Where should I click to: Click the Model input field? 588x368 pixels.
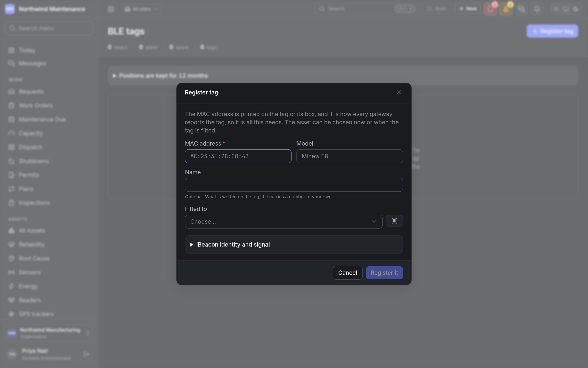coord(349,156)
